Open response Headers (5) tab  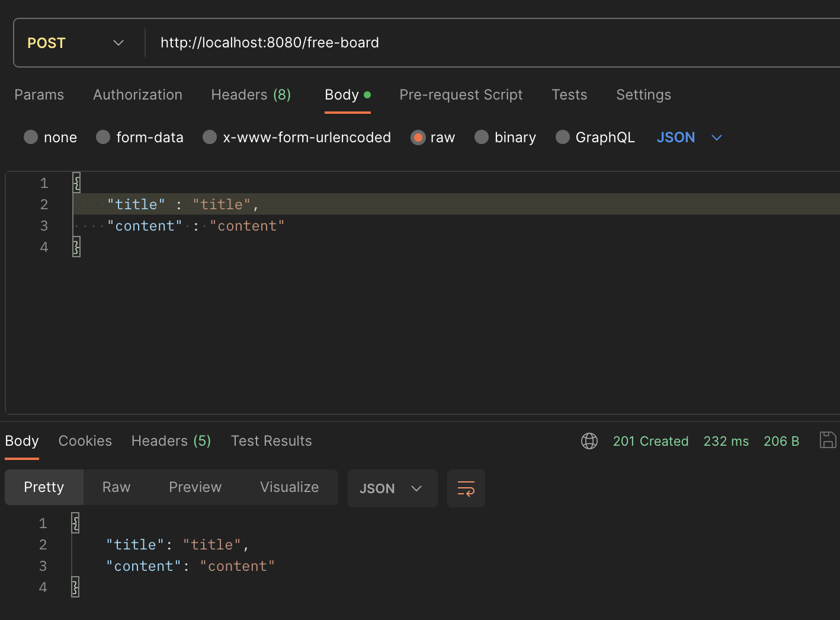(171, 441)
